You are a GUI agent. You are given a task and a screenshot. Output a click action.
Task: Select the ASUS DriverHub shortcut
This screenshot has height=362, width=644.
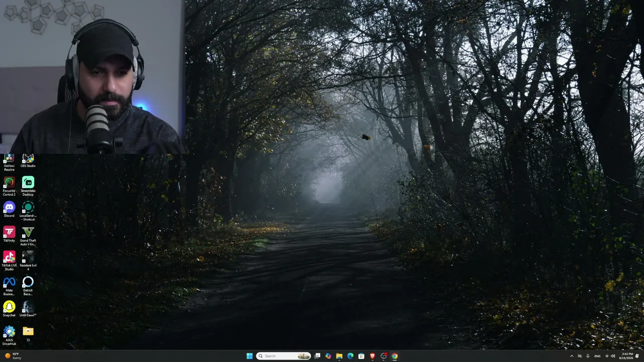tap(9, 336)
